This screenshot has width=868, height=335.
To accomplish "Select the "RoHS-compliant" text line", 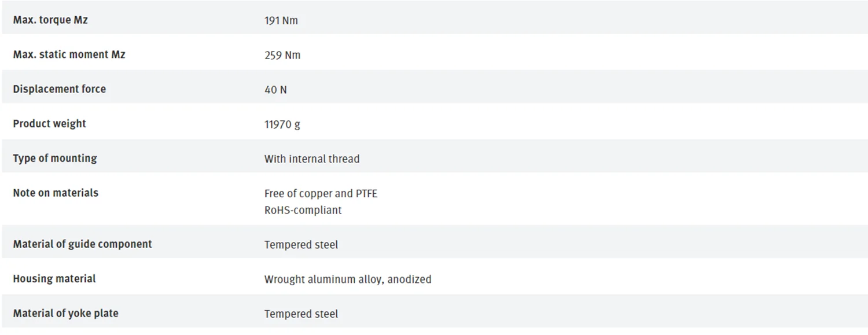I will [303, 210].
